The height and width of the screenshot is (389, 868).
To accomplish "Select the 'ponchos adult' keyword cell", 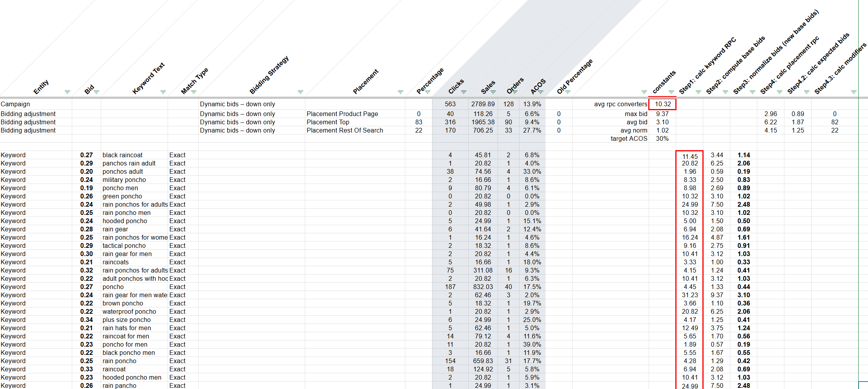I will tap(135, 171).
